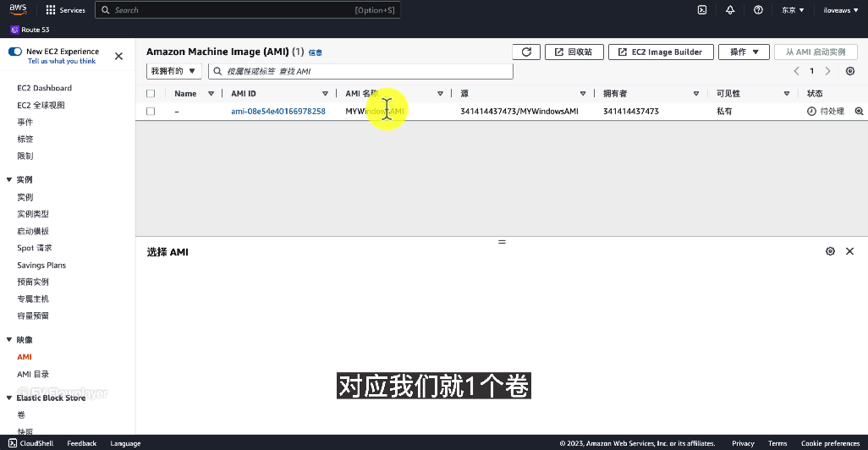Click Language in the footer

[125, 443]
